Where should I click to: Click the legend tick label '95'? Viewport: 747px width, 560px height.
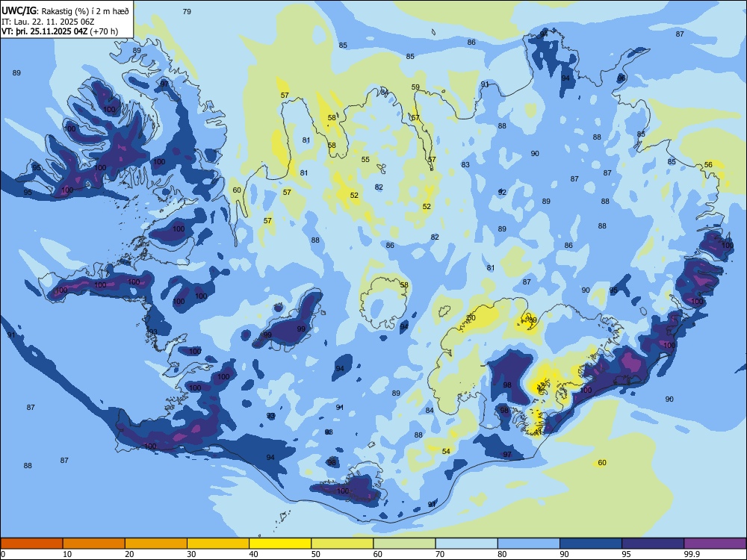[x=627, y=554]
